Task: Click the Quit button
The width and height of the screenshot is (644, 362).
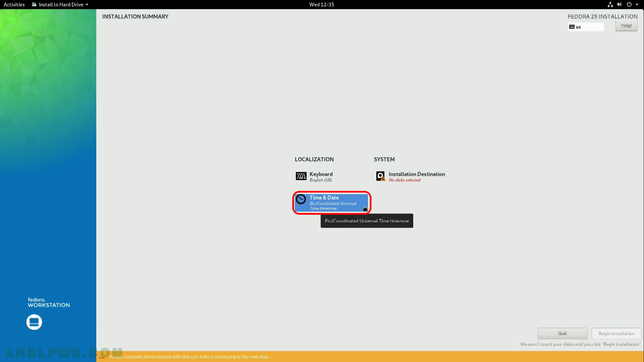Action: [562, 334]
